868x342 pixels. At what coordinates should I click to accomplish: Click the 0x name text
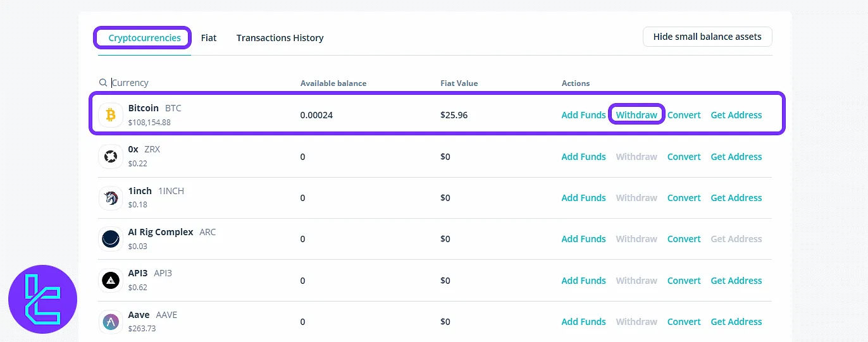click(133, 149)
